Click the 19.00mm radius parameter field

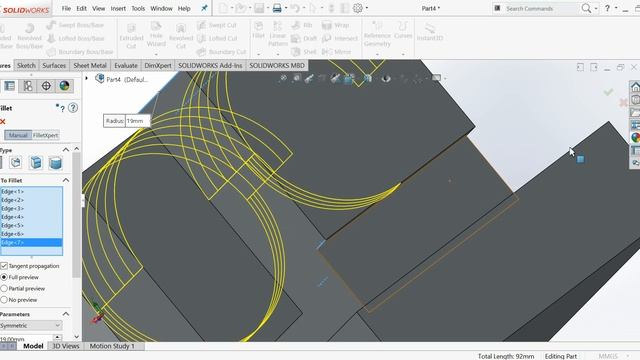click(26, 339)
